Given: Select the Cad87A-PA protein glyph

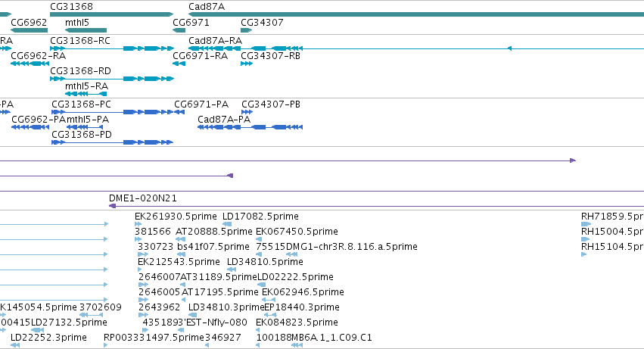Looking at the screenshot, I should tap(250, 127).
